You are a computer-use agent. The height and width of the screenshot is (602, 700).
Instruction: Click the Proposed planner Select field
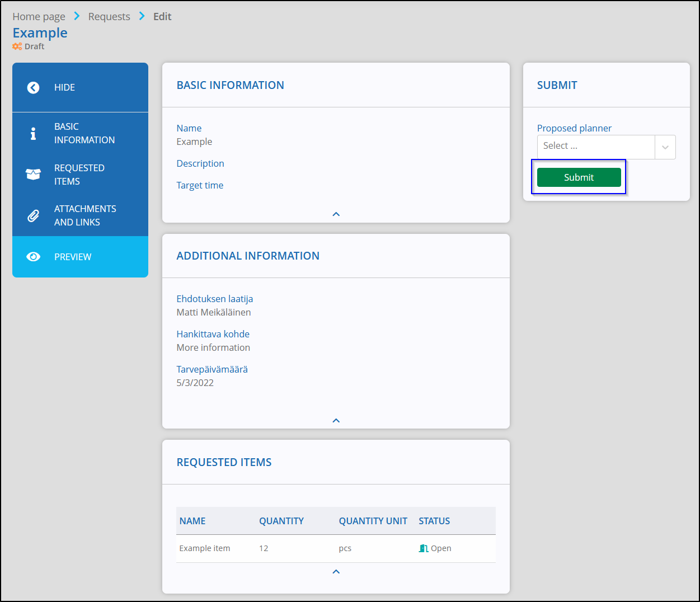[x=596, y=147]
